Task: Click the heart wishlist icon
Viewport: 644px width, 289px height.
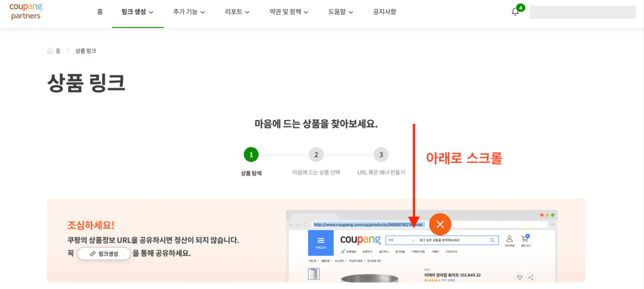Action: click(520, 277)
